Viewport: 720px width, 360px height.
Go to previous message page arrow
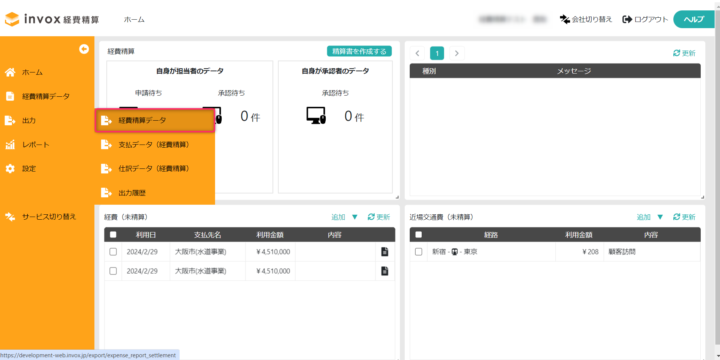tap(417, 53)
